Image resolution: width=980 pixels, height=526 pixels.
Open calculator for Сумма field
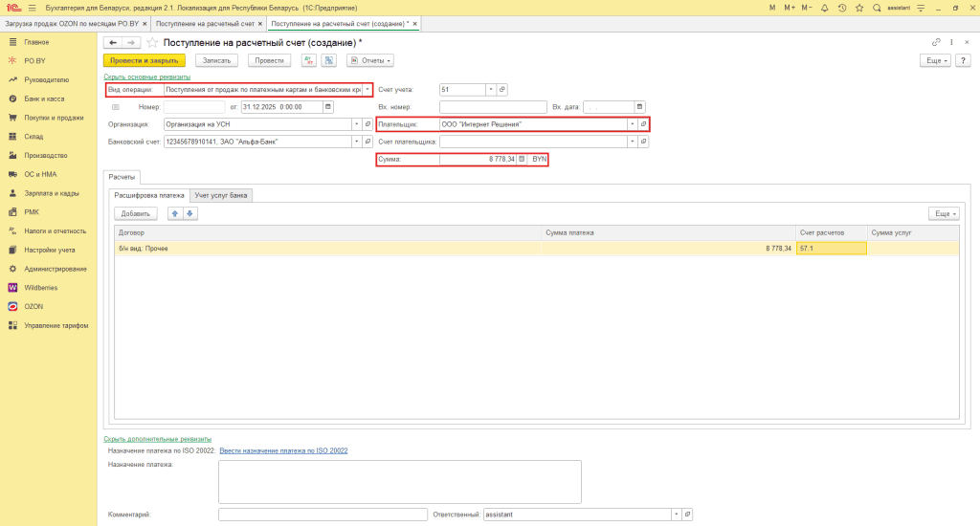click(522, 160)
